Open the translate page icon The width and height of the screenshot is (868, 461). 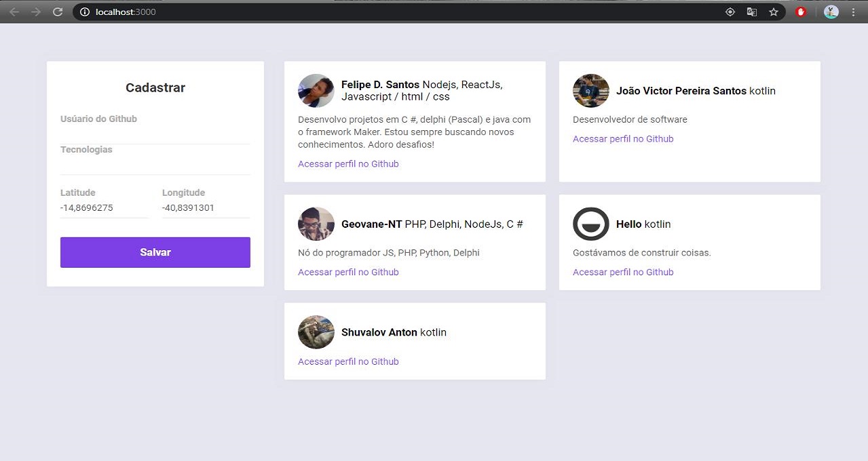tap(751, 12)
